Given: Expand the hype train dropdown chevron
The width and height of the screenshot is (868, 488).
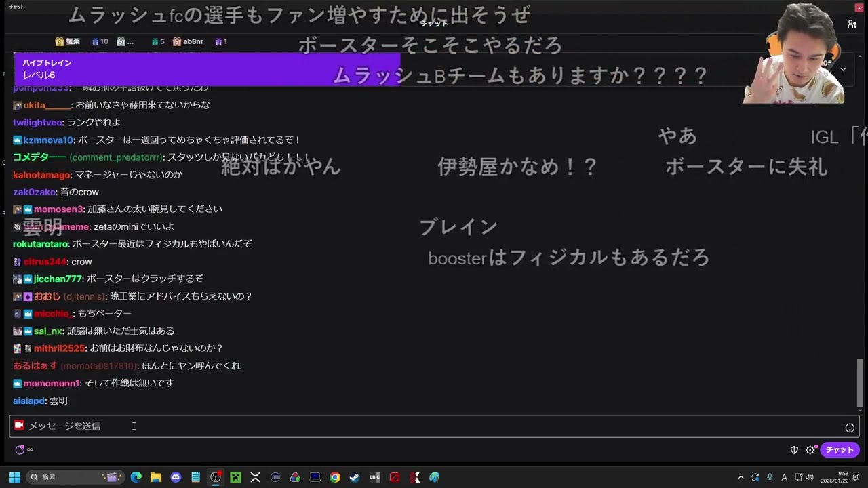Looking at the screenshot, I should (843, 69).
